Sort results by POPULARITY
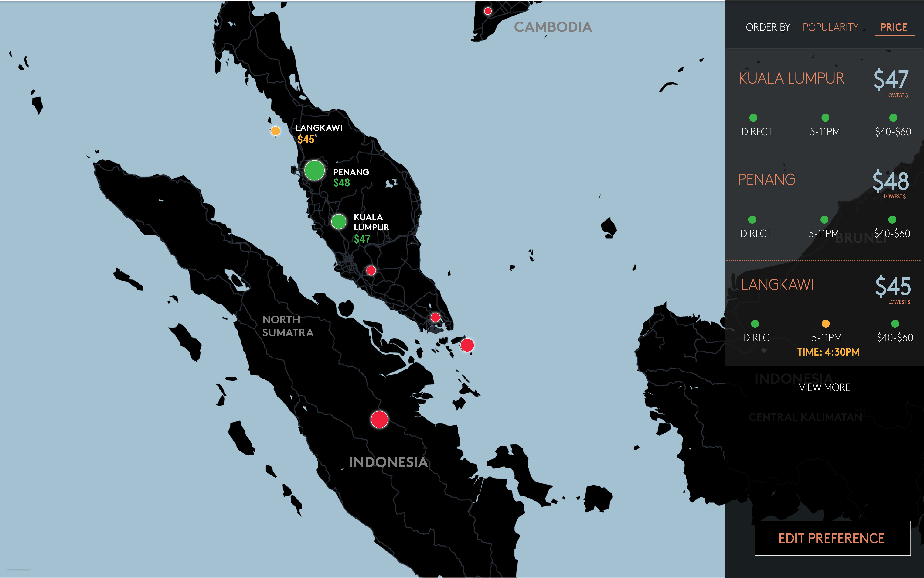Screen dimensions: 924x578 (x=830, y=28)
